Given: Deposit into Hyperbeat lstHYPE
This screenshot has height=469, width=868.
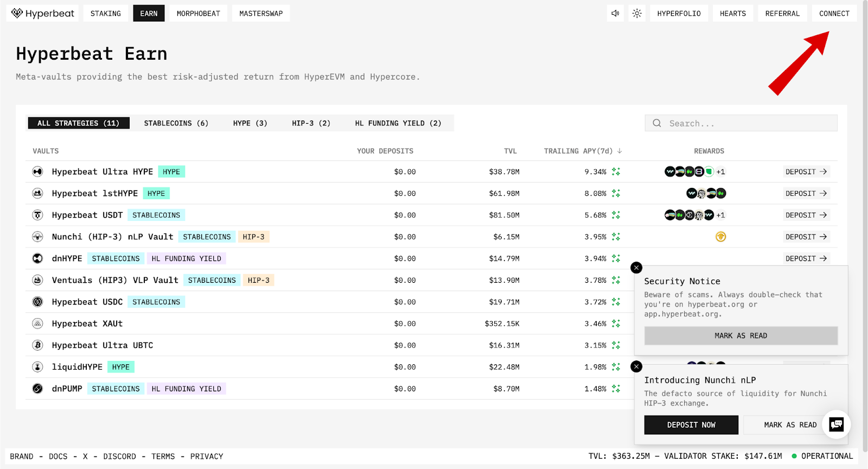Looking at the screenshot, I should (x=806, y=193).
